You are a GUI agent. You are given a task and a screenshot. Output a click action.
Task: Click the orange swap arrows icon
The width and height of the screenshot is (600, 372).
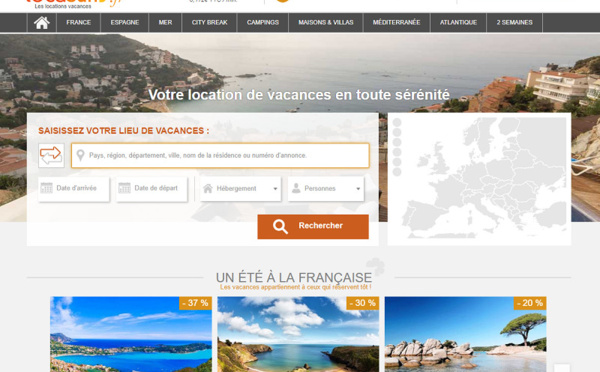coord(51,155)
